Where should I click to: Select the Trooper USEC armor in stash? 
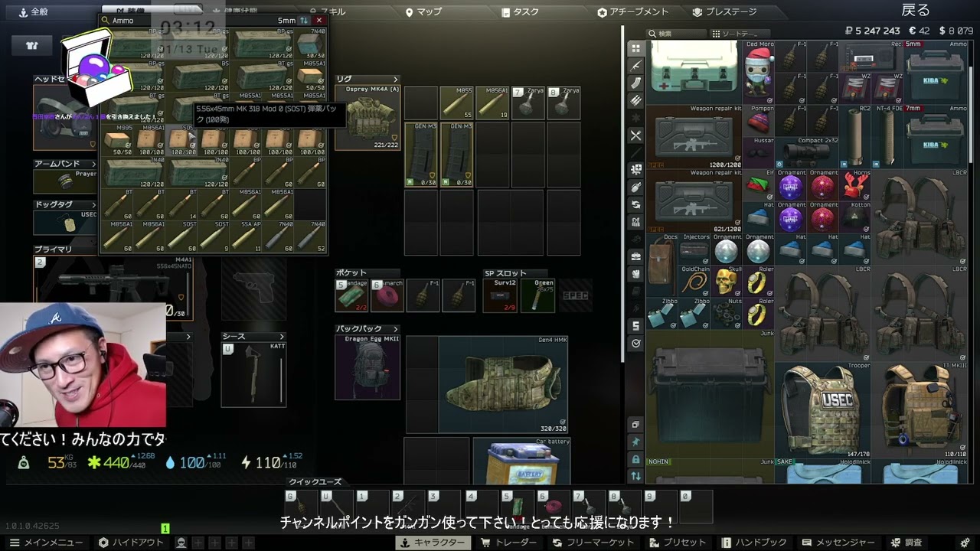(x=822, y=409)
